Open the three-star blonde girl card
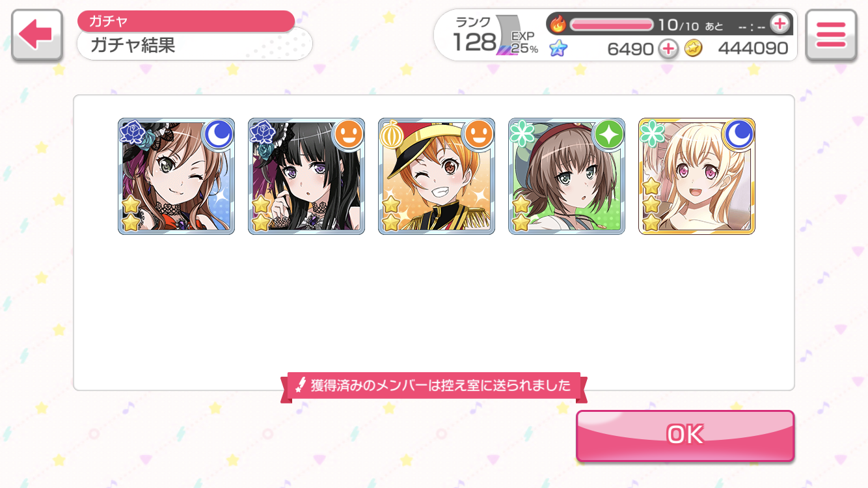Image resolution: width=868 pixels, height=488 pixels. point(697,176)
